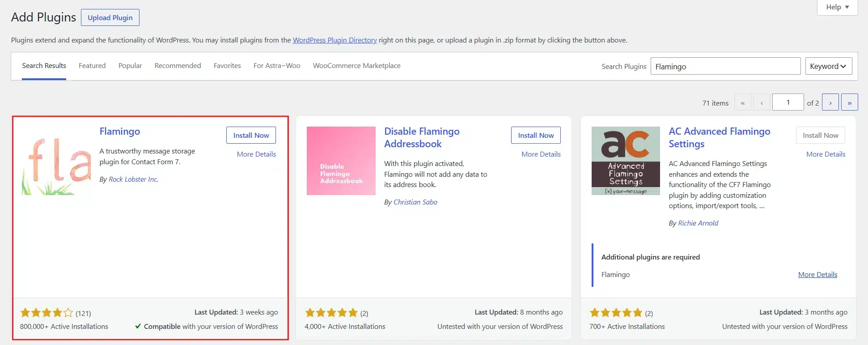Click 'Compatible with your version of WordPress' text
Viewport: 868px width, 345px height.
[x=211, y=327]
